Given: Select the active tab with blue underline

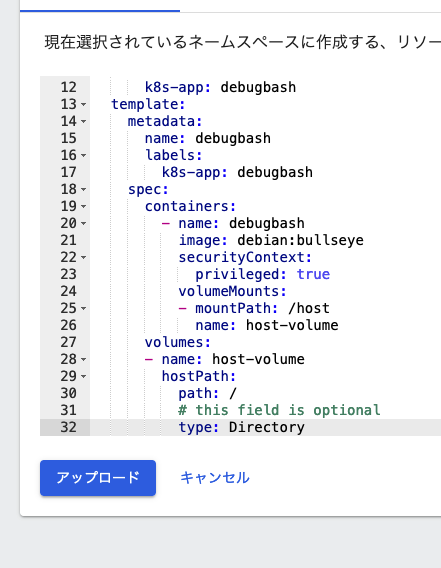Looking at the screenshot, I should click(100, 6).
